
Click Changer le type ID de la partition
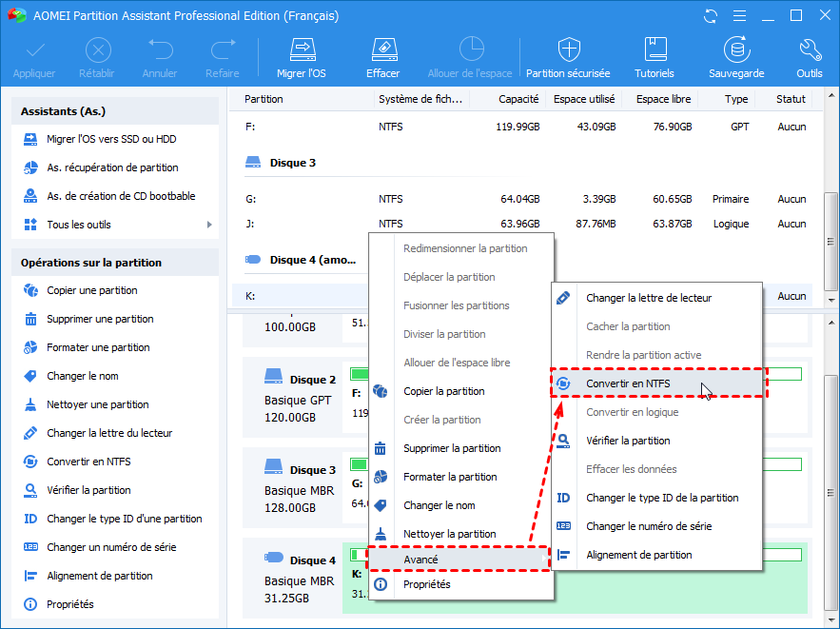click(656, 498)
